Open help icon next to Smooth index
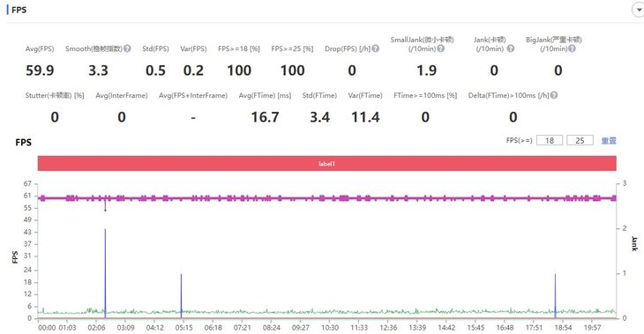Screen dimensions: 644x334 click(x=127, y=48)
